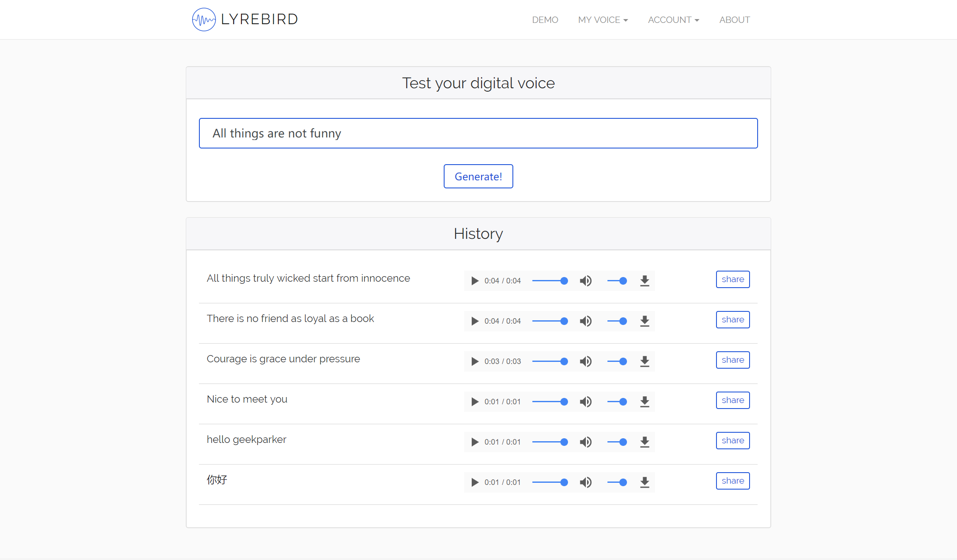The width and height of the screenshot is (957, 560).
Task: Mute the 'Courage is grace' clip speaker icon
Action: [586, 361]
